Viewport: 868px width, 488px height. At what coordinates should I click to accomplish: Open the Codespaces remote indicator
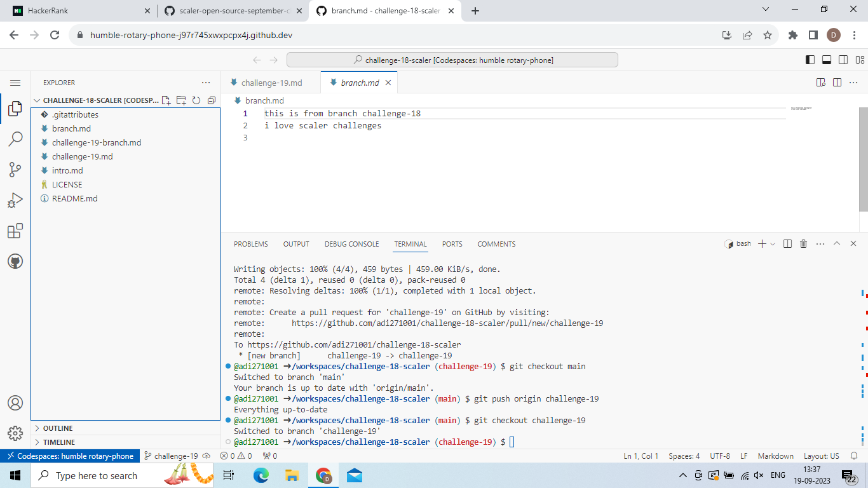(70, 456)
